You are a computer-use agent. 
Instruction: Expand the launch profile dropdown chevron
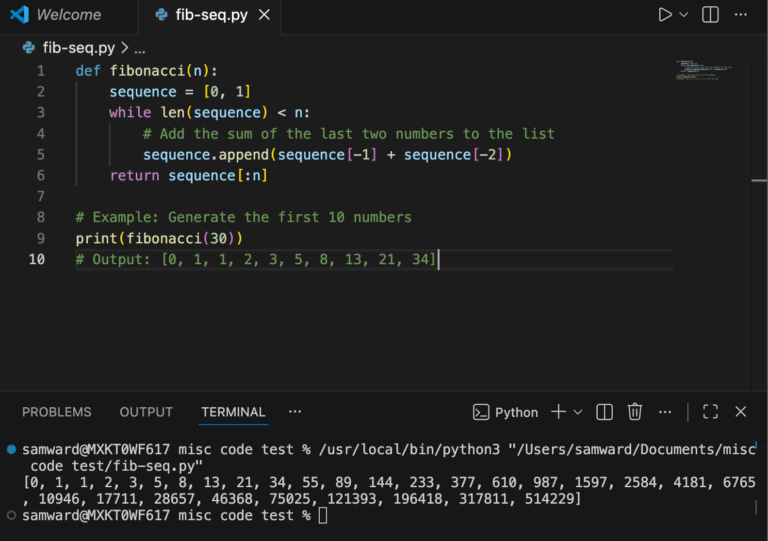(x=579, y=412)
